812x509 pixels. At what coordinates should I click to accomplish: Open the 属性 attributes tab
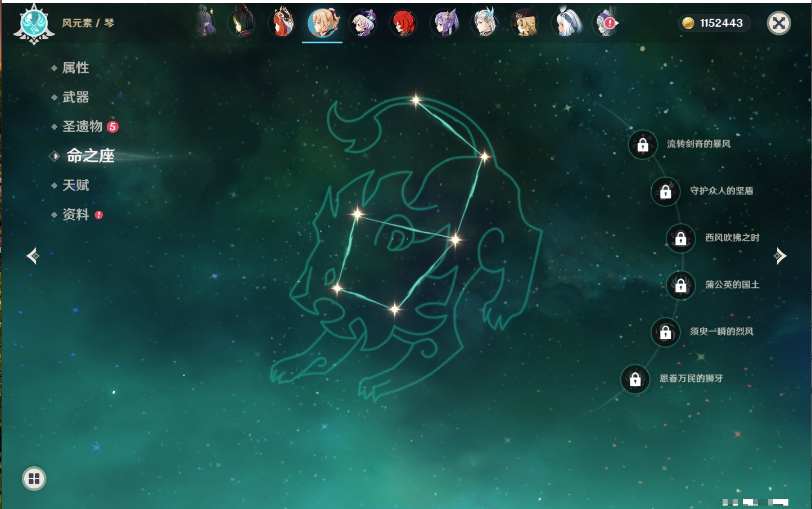click(x=75, y=68)
